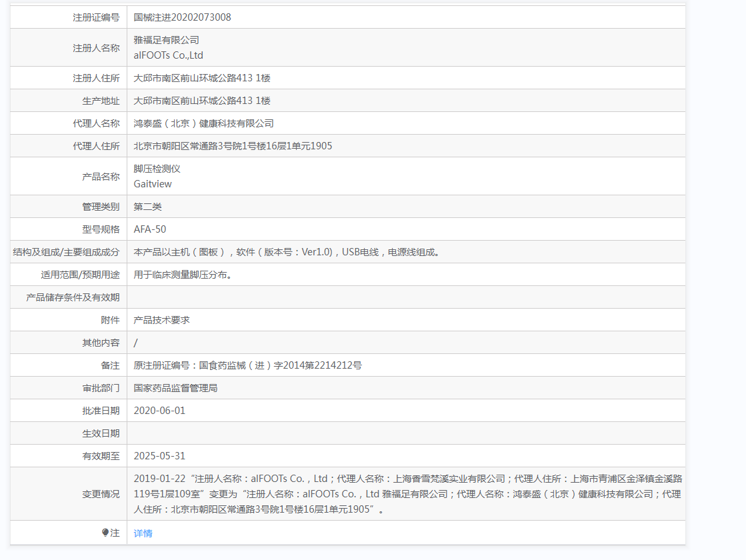Screen dimensions: 746x560
Task: Click the English name alFOOTs Co.,Ltd
Action: pyautogui.click(x=169, y=55)
